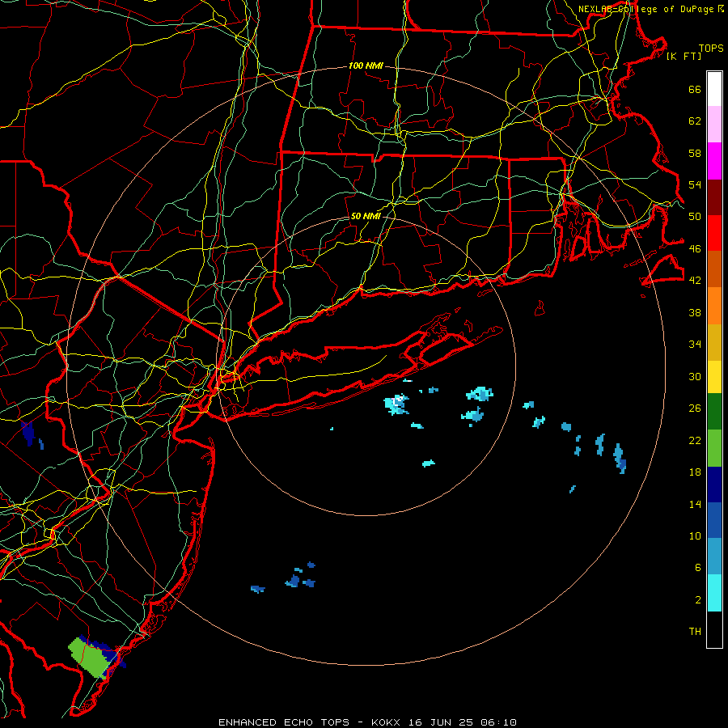Click the ENHANCED ECHO TOPS product title
Viewport: 728px width, 728px height.
(284, 722)
